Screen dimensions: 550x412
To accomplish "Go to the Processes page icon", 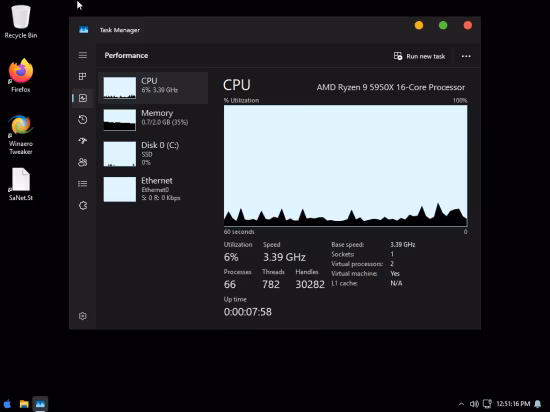I will pyautogui.click(x=83, y=76).
